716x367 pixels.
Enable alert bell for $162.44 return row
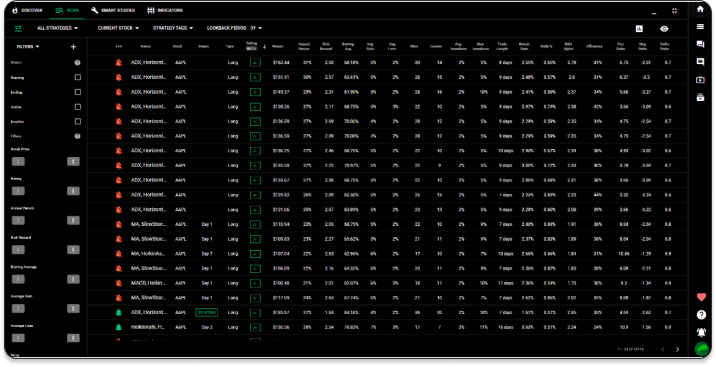click(x=119, y=63)
